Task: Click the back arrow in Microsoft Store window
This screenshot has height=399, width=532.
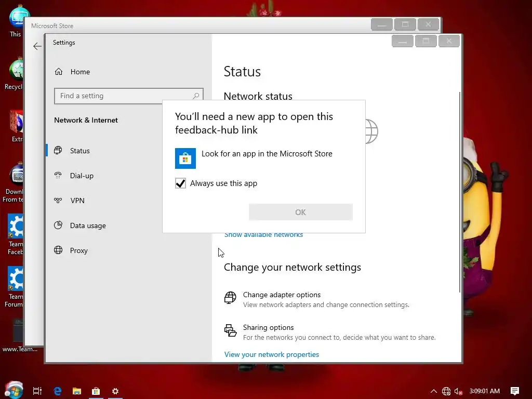Action: tap(37, 46)
